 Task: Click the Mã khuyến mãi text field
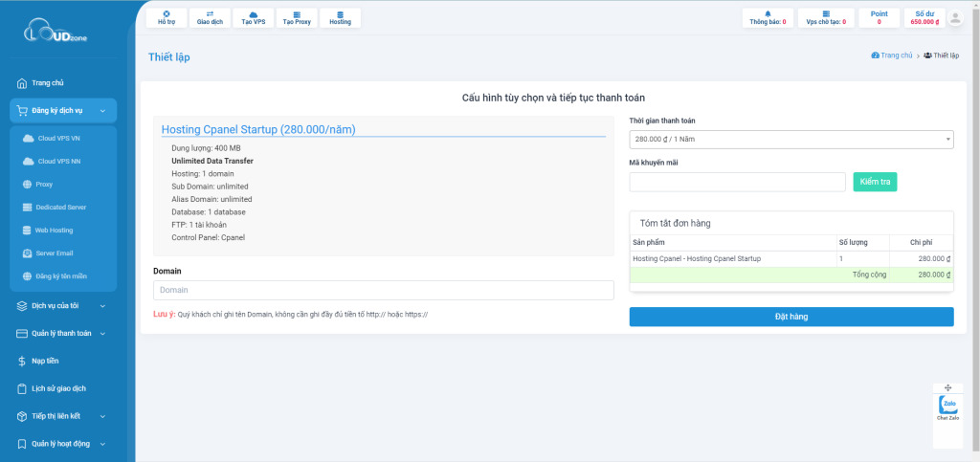[737, 182]
